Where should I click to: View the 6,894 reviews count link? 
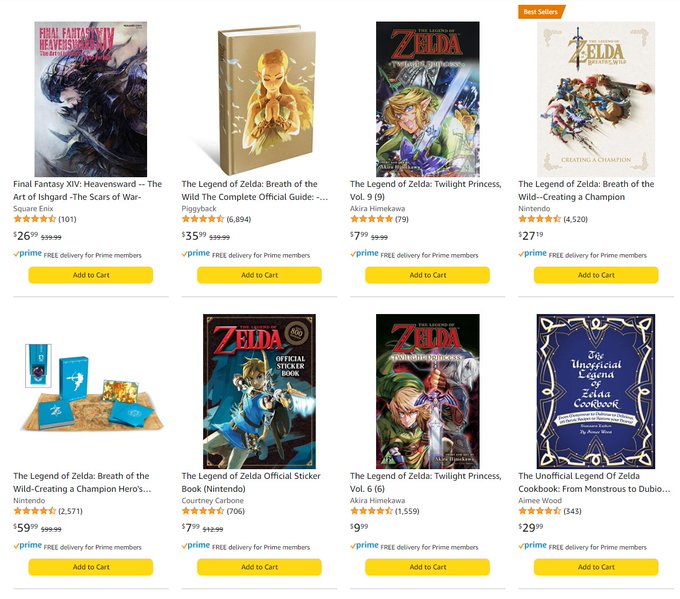coord(239,219)
